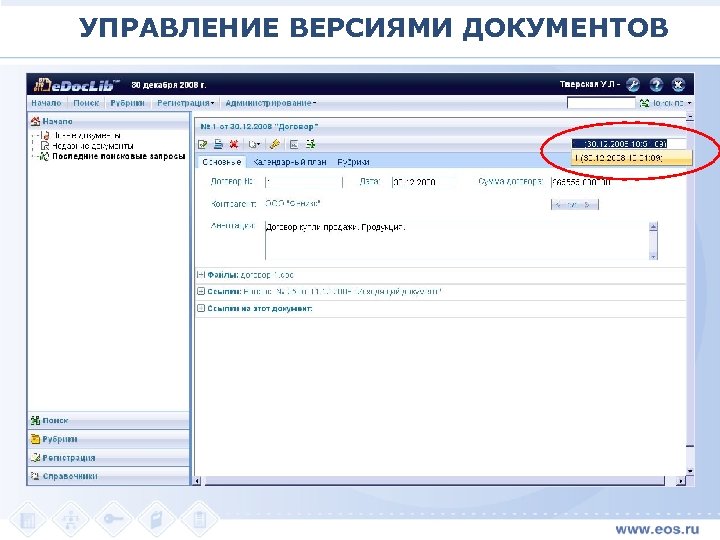The image size is (720, 540).
Task: Click the export toolbar icon left of green icon
Action: (294, 145)
